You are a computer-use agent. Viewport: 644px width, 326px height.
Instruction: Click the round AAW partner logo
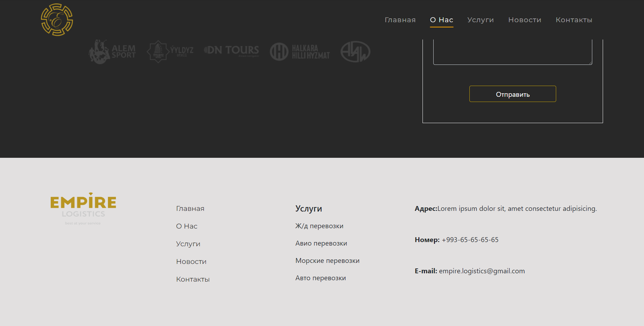(356, 52)
